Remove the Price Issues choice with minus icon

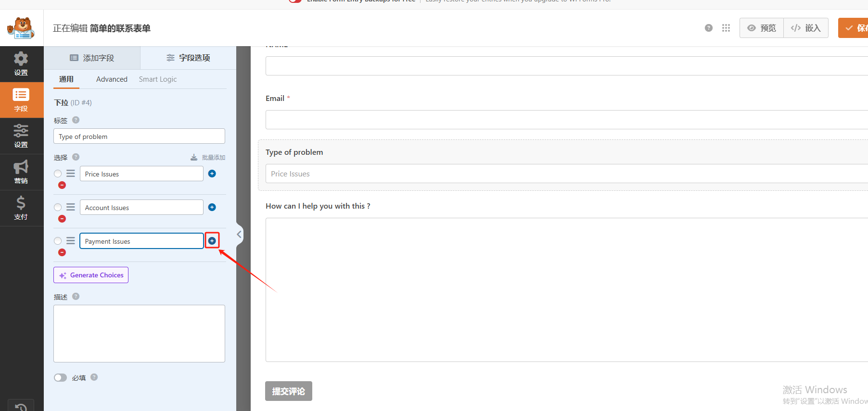tap(62, 185)
